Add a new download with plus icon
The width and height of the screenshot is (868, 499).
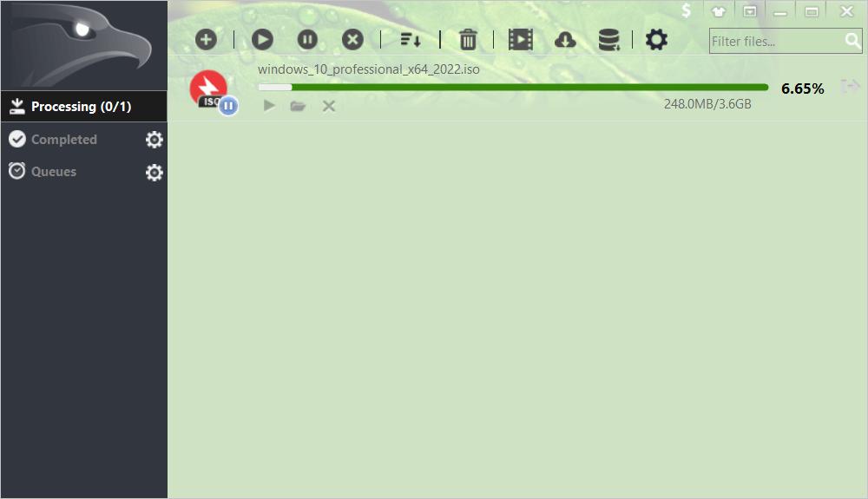[206, 40]
